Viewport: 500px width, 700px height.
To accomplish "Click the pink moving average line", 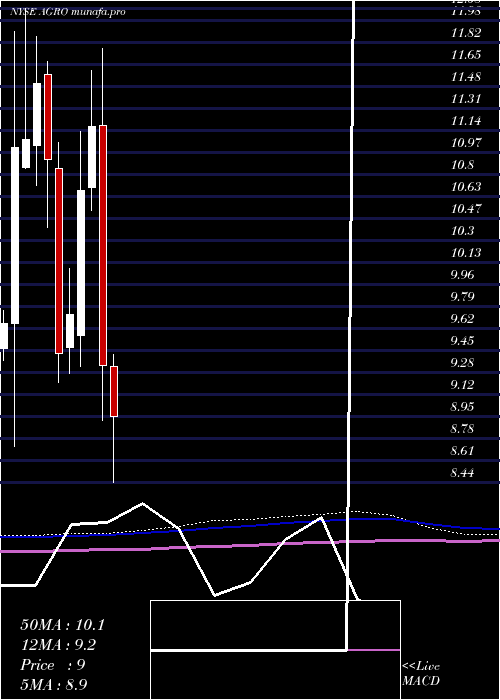I will point(250,545).
